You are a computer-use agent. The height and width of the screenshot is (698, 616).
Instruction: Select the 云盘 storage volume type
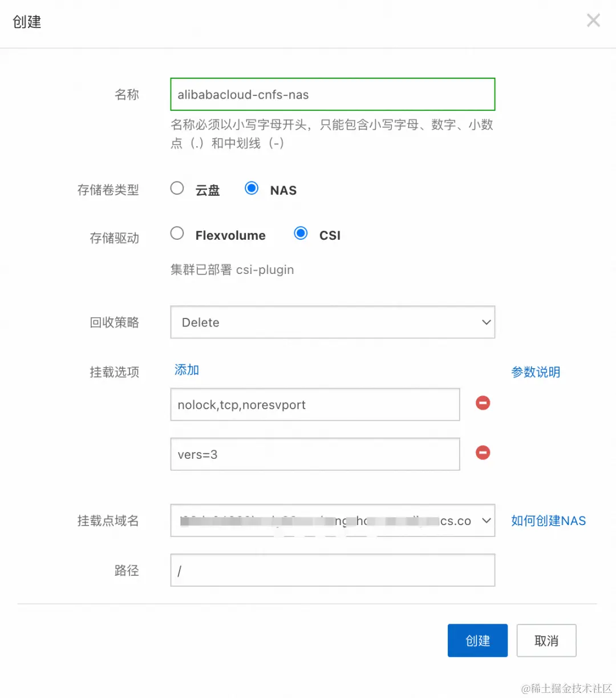(177, 188)
